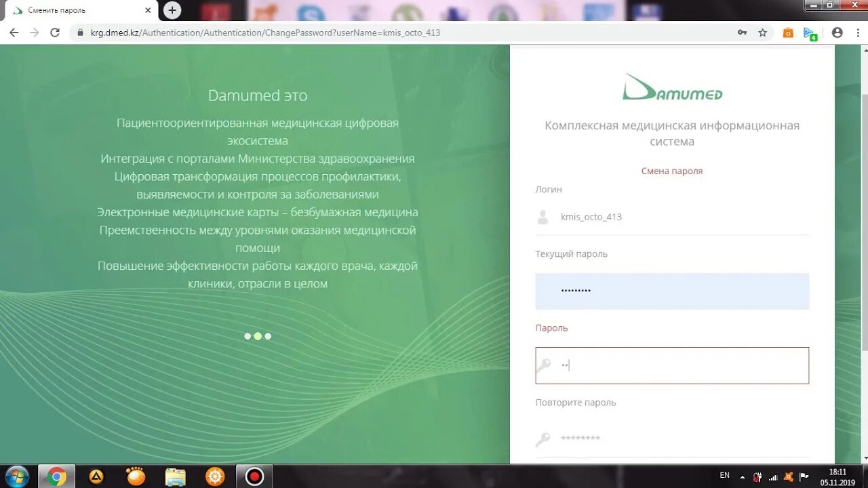Click the action center flag tray icon

[804, 476]
